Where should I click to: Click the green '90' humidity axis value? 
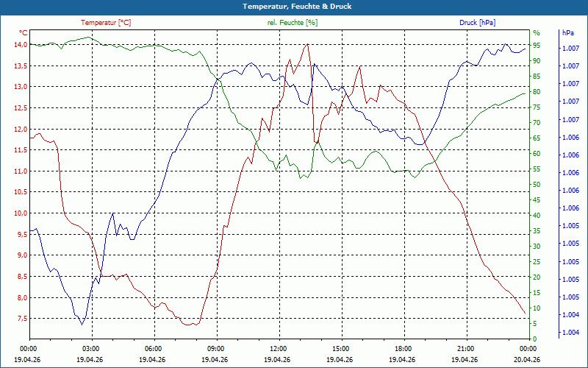[x=537, y=61]
